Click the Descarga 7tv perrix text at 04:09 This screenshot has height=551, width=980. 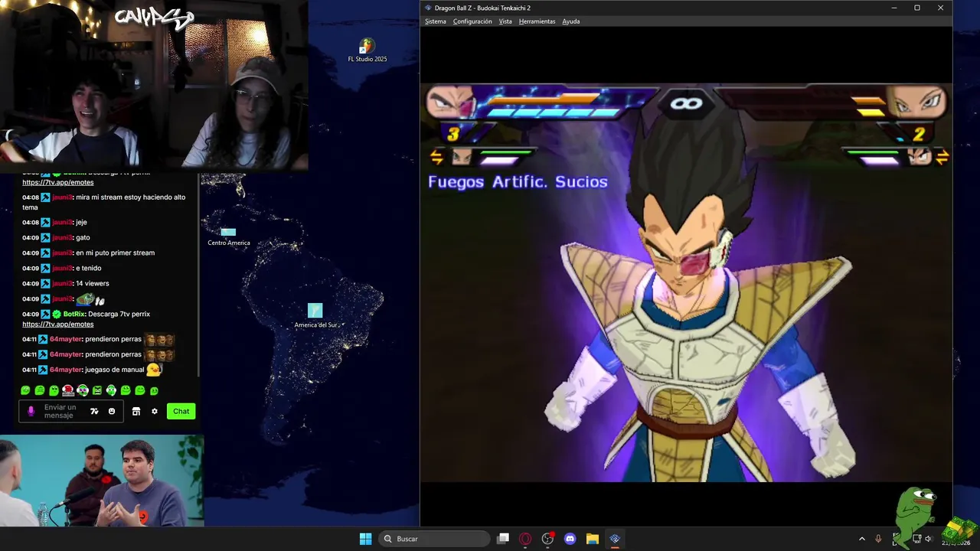point(119,314)
